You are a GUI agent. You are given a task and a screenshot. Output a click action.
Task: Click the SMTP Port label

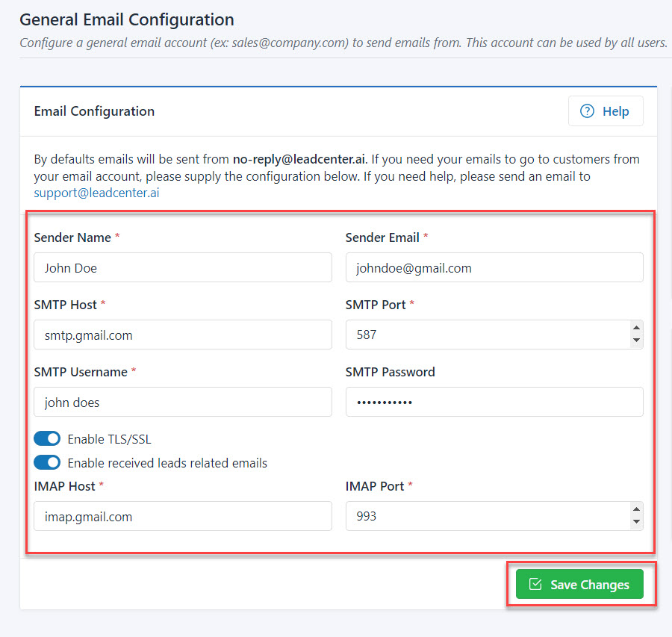point(376,305)
